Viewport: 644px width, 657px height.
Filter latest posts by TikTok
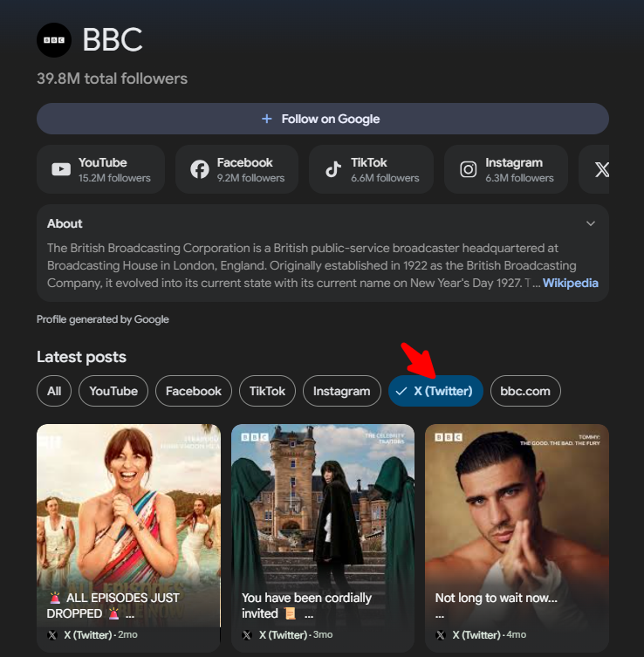(267, 391)
